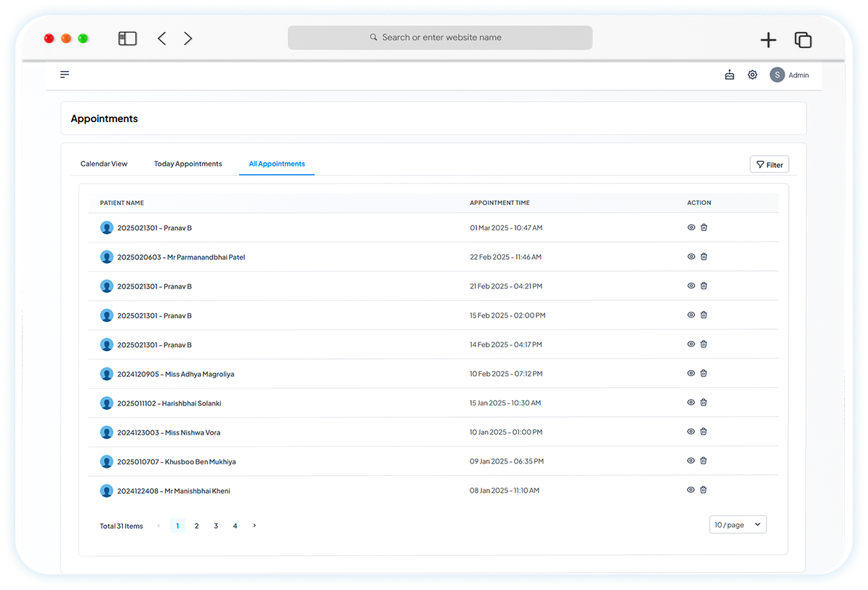This screenshot has width=868, height=590.
Task: Select '2025020603 – Mr Parmanandbhai Patel' row text
Action: coord(181,257)
